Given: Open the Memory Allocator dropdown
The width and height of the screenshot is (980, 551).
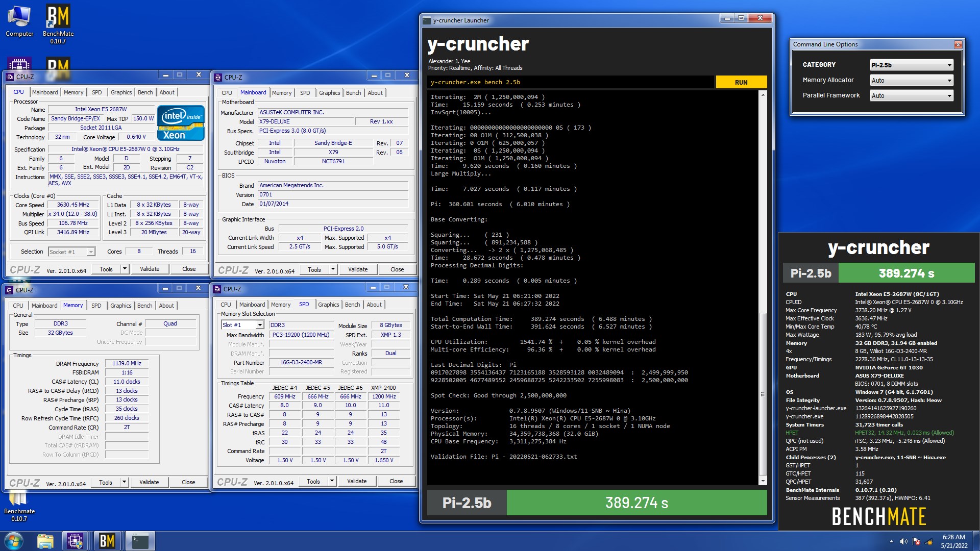Looking at the screenshot, I should 912,81.
